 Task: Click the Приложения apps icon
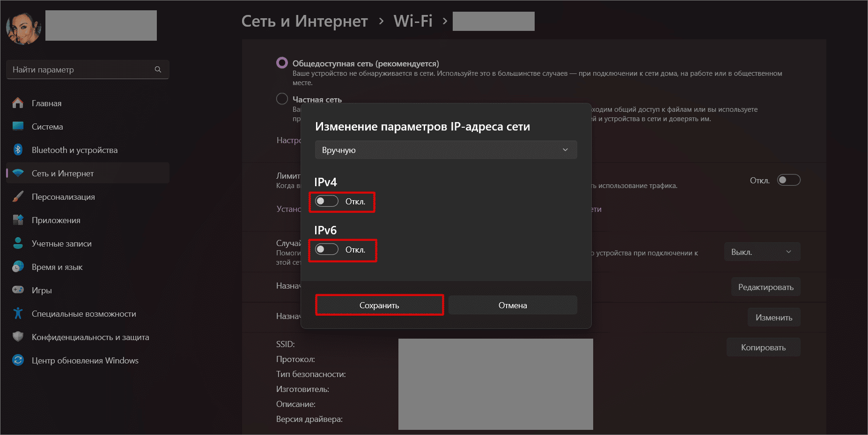coord(18,220)
